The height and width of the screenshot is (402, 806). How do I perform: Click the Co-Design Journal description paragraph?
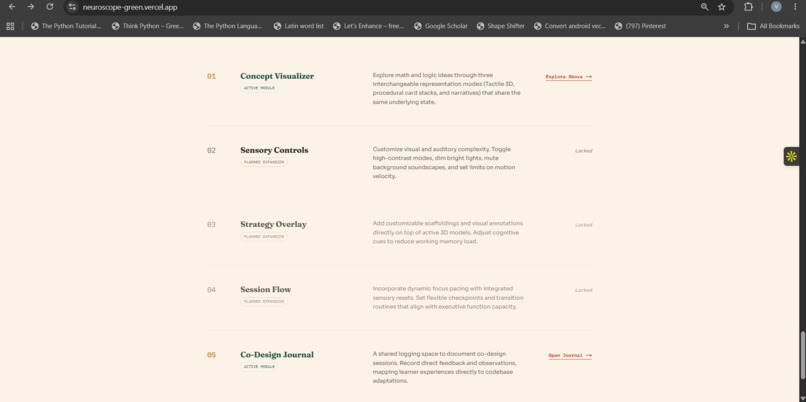point(445,368)
